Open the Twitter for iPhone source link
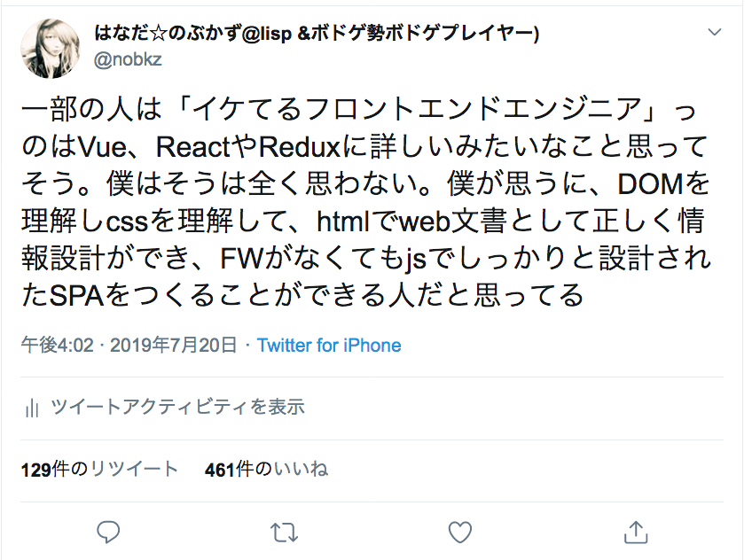 tap(329, 346)
